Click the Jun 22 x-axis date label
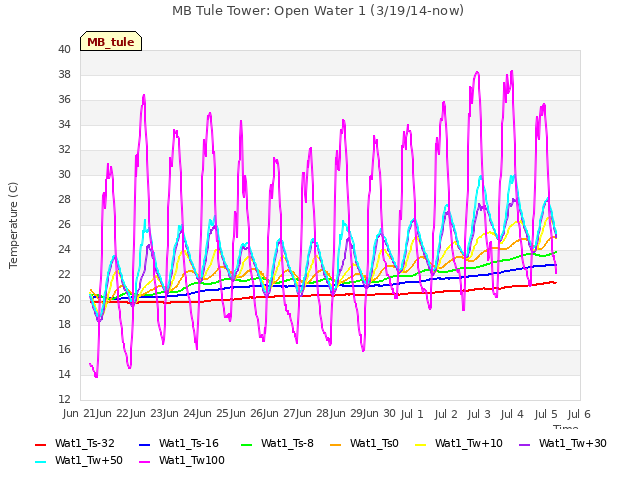Screen dimensions: 640x480 (112, 414)
